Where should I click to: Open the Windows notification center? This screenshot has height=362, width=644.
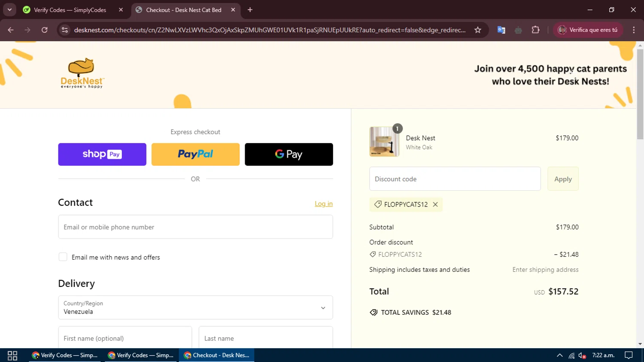629,355
